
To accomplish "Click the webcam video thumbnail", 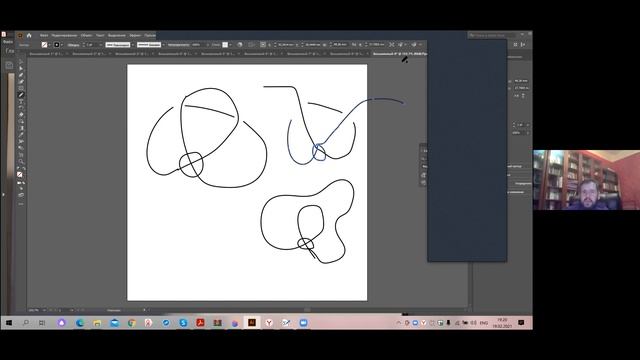I will [587, 180].
